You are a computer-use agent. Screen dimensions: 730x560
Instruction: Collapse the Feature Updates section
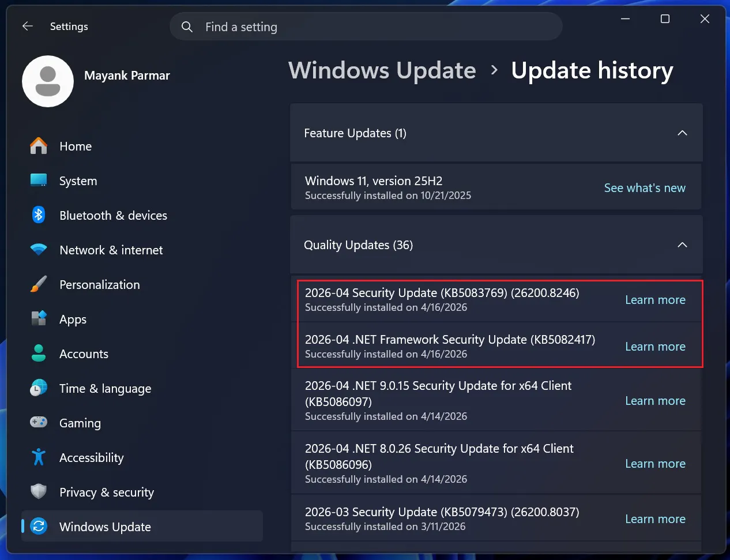pyautogui.click(x=682, y=133)
